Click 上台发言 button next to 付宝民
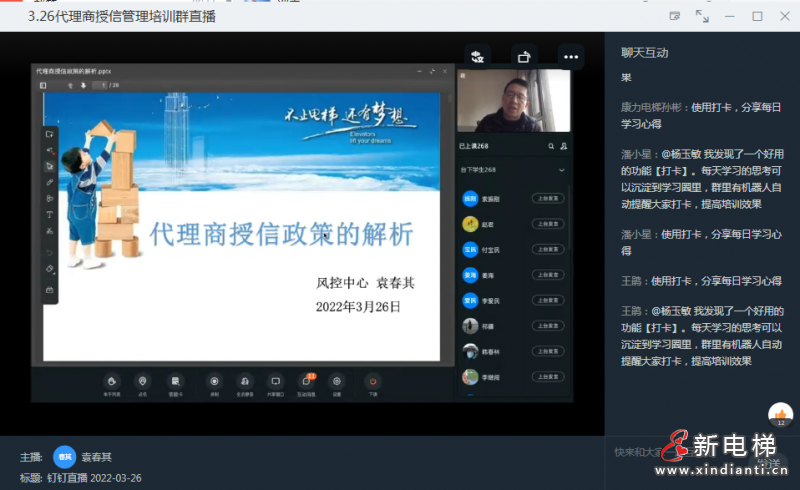Viewport: 800px width, 490px height. 547,249
